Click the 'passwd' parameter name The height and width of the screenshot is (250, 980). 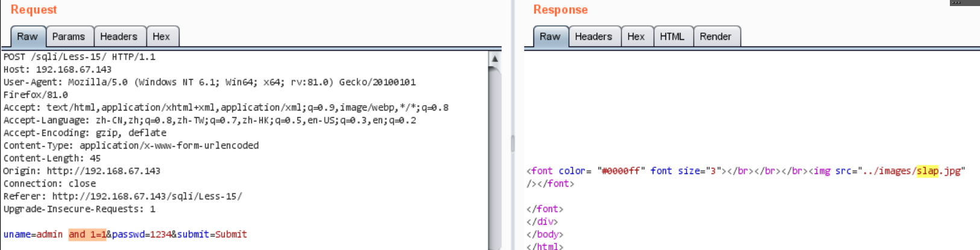(x=128, y=234)
